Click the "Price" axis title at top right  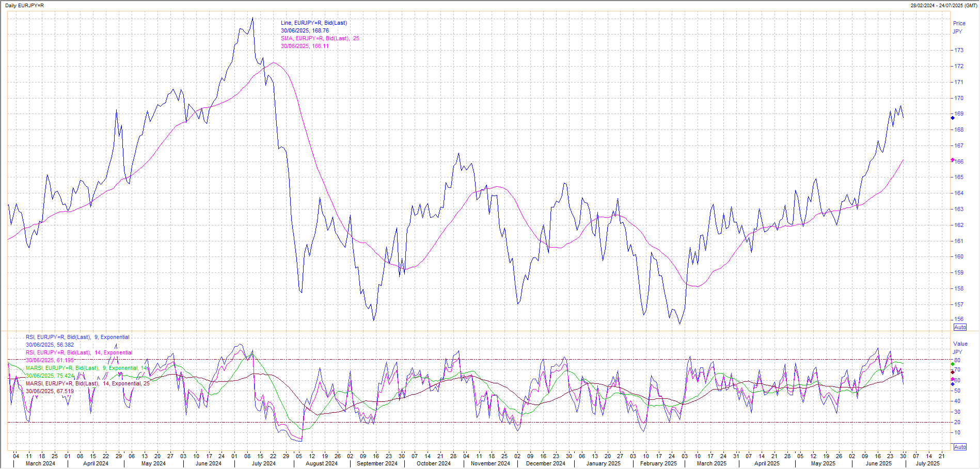[959, 23]
